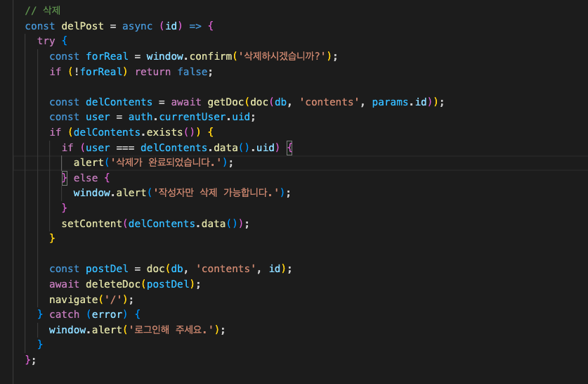Click the getDoc function call
This screenshot has height=384, width=588.
(226, 102)
